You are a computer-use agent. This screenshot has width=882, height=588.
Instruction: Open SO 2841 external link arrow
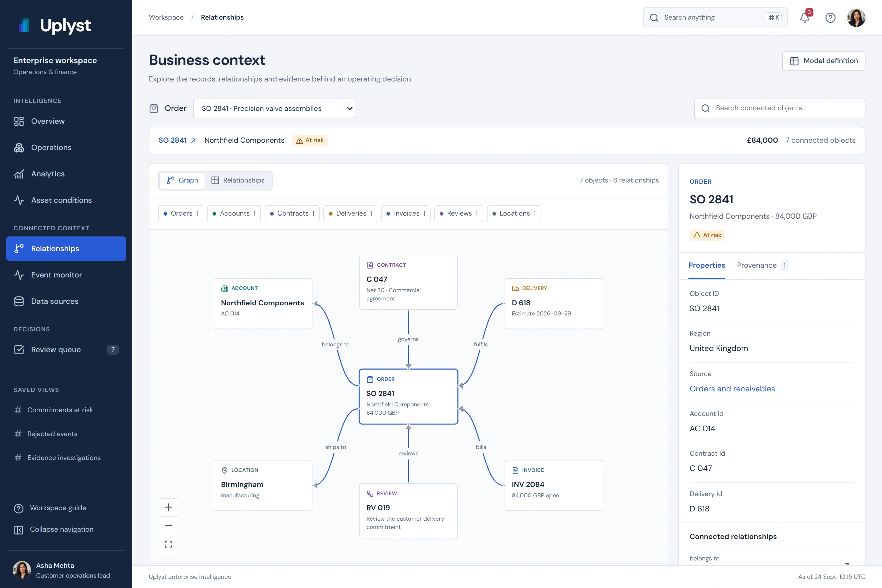pyautogui.click(x=194, y=141)
